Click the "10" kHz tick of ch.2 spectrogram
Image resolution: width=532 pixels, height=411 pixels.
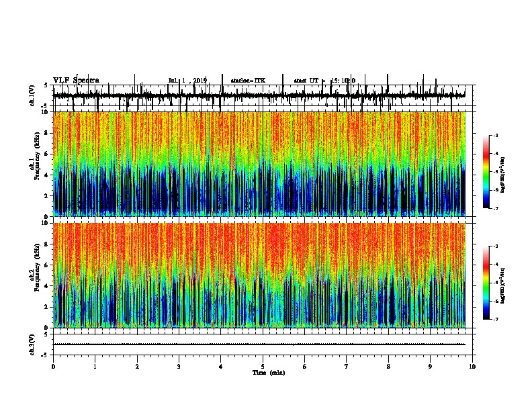46,223
